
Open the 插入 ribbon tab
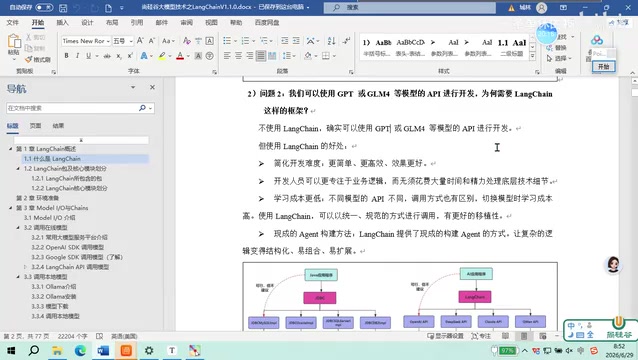tap(62, 23)
